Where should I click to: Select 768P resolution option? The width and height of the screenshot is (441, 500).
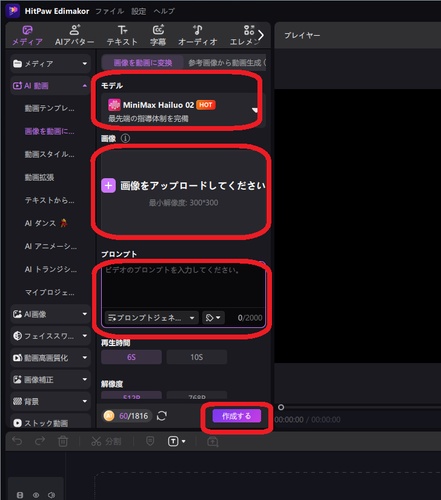pos(197,395)
